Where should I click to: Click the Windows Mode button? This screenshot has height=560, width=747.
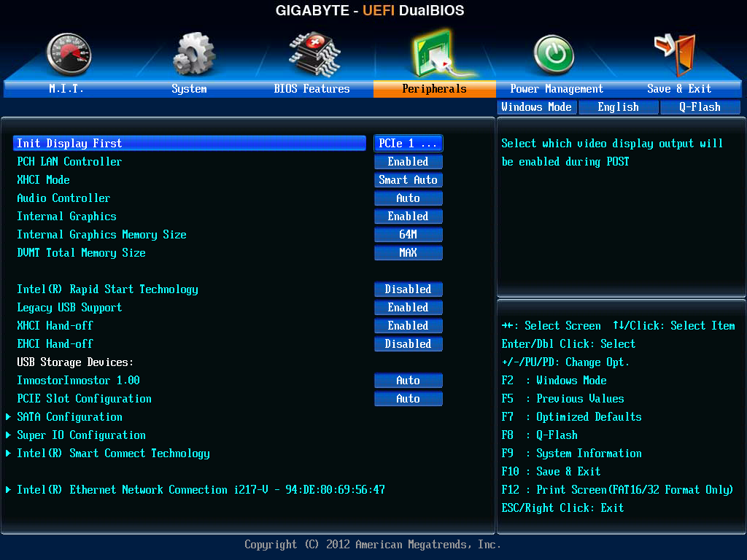pos(537,107)
